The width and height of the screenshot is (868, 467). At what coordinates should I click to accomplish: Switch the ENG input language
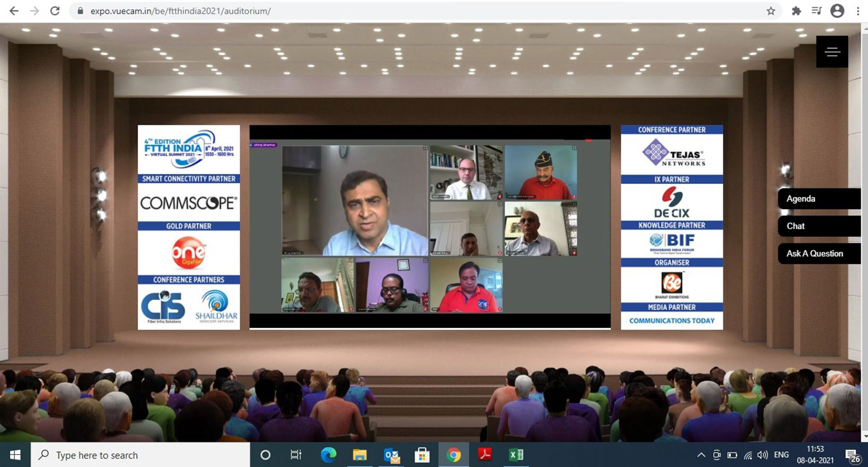click(x=782, y=455)
